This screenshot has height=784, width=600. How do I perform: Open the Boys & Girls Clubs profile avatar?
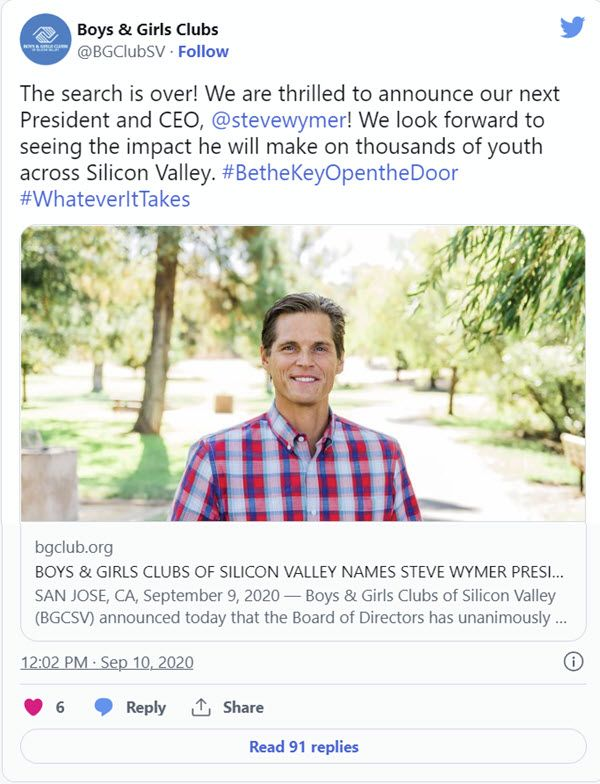46,40
